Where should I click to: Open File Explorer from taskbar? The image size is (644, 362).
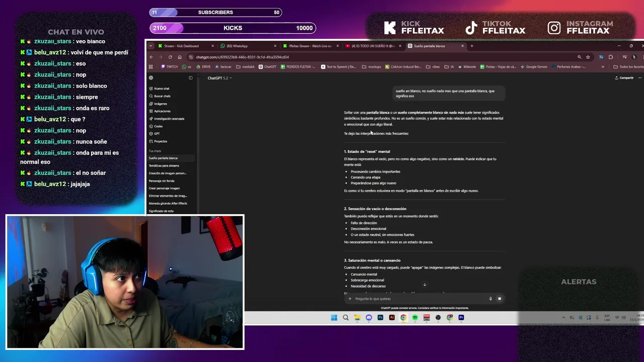tap(357, 318)
